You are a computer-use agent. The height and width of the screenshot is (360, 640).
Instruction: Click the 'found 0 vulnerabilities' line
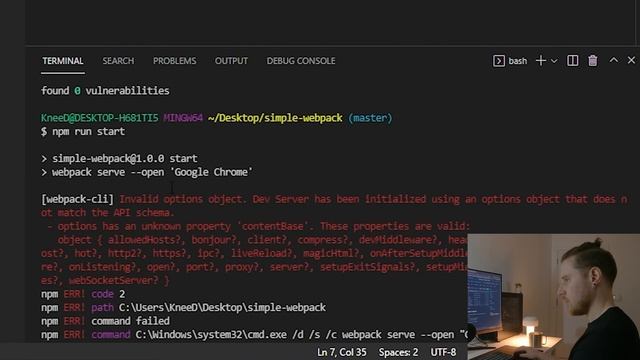[105, 91]
